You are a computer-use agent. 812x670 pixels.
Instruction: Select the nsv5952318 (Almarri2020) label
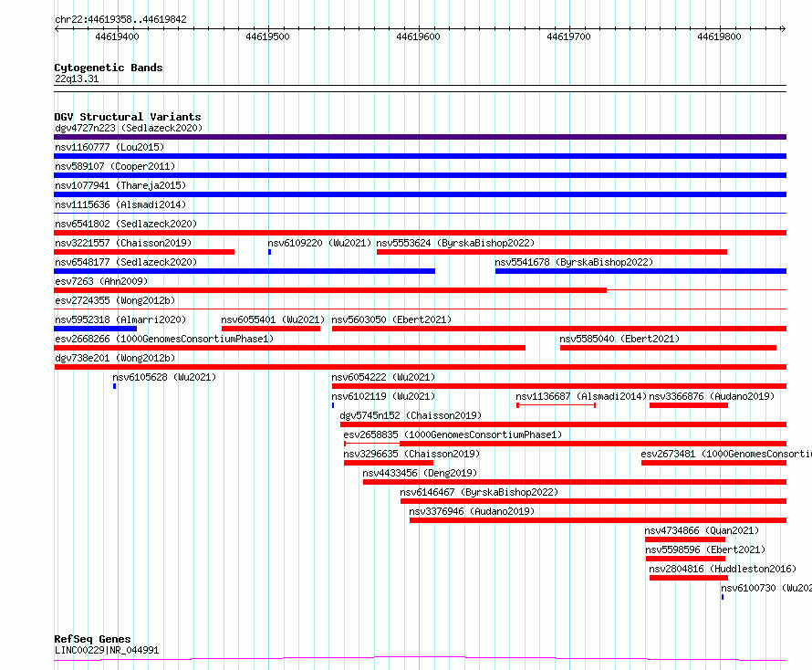pos(120,319)
